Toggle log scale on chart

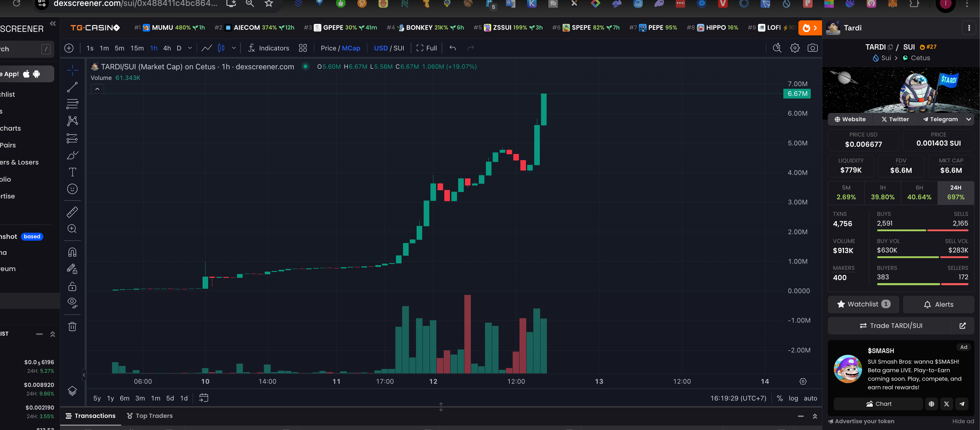point(793,398)
